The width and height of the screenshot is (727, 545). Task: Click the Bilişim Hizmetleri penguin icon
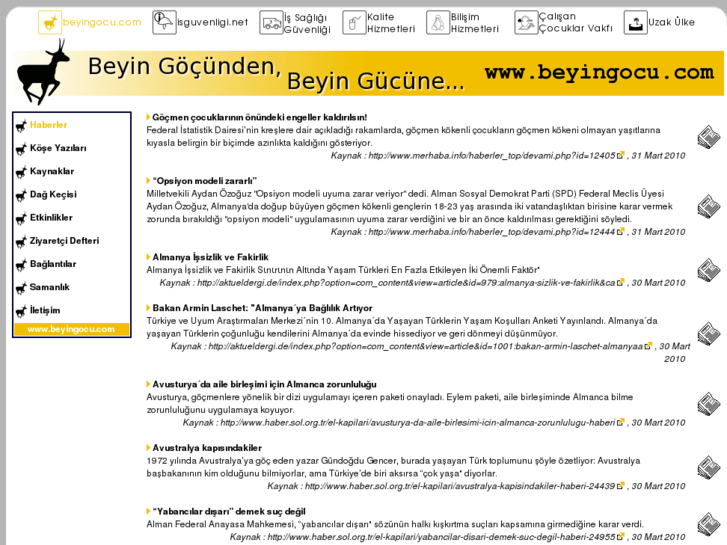(438, 23)
